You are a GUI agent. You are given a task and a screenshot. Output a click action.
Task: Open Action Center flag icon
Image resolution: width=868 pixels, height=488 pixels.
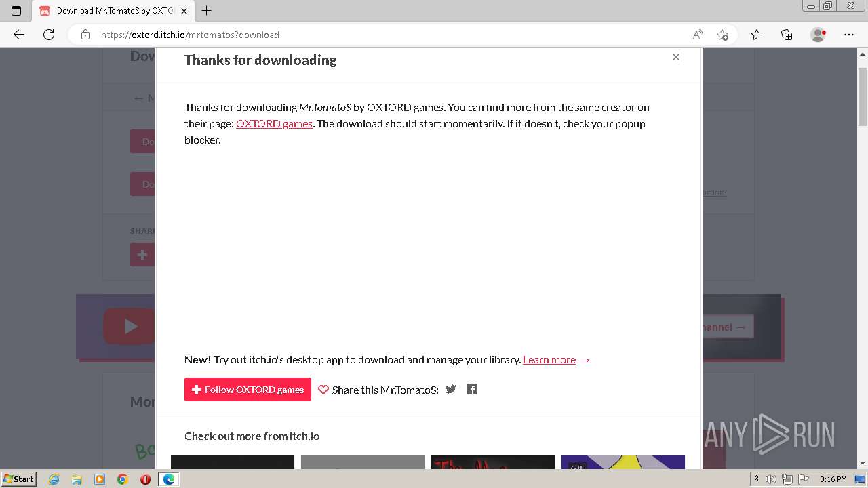[802, 479]
